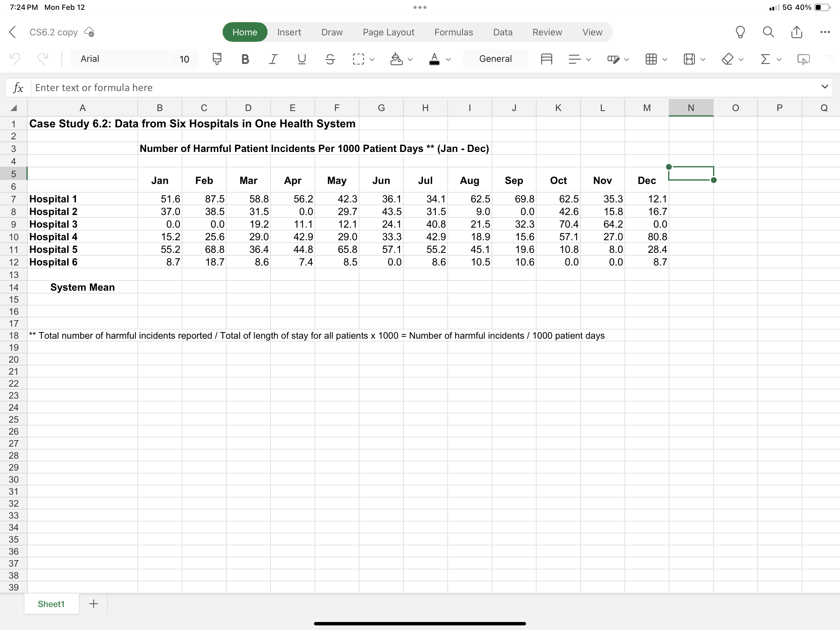Open the General number format dropdown
This screenshot has width=840, height=630.
[x=495, y=59]
